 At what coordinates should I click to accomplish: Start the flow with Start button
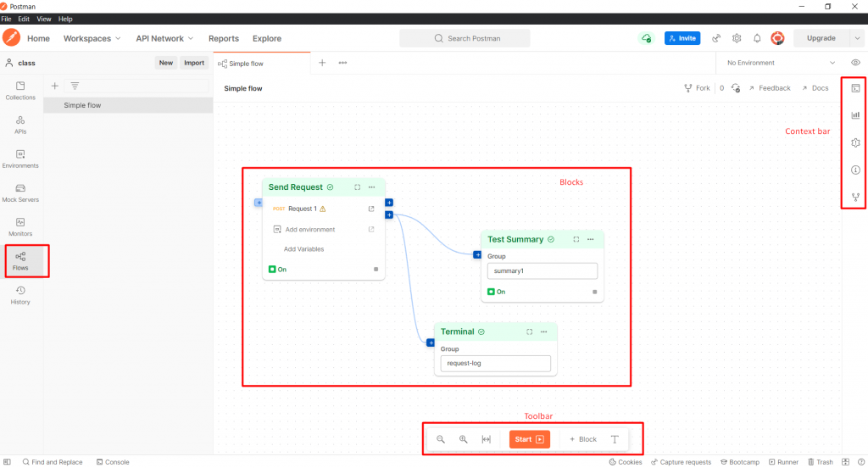coord(529,439)
